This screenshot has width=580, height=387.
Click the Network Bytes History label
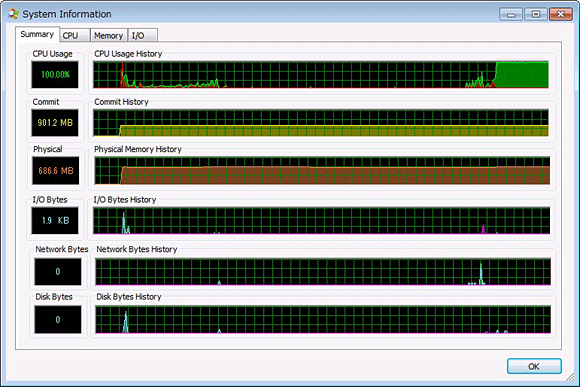137,249
